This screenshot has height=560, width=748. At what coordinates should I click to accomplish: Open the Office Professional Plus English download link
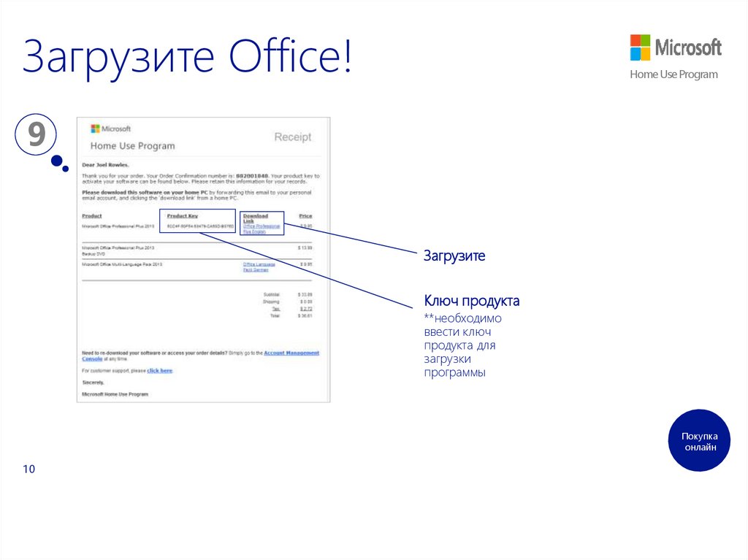pos(262,228)
